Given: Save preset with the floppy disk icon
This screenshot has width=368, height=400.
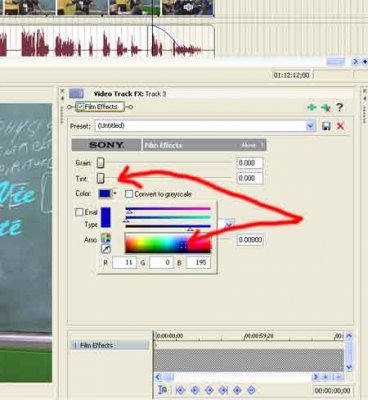Looking at the screenshot, I should [326, 126].
